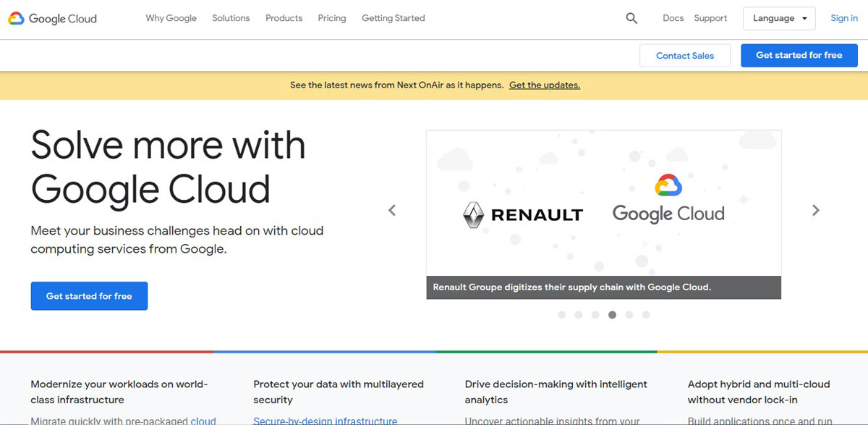Open the Getting Started menu

(393, 18)
